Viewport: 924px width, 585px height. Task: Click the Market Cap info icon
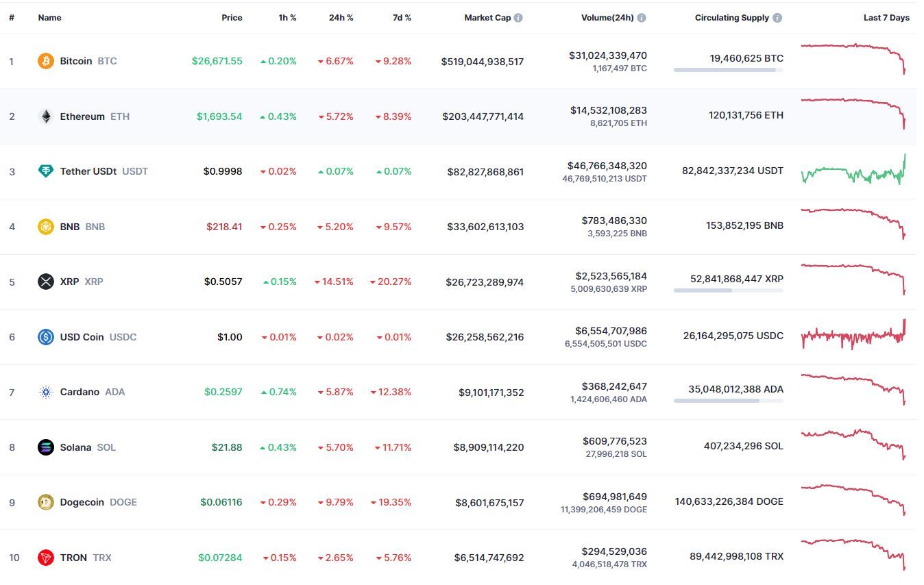[x=518, y=18]
